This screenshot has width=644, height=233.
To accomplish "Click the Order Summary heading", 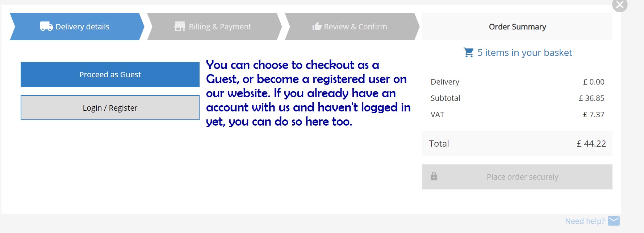I will coord(517,27).
